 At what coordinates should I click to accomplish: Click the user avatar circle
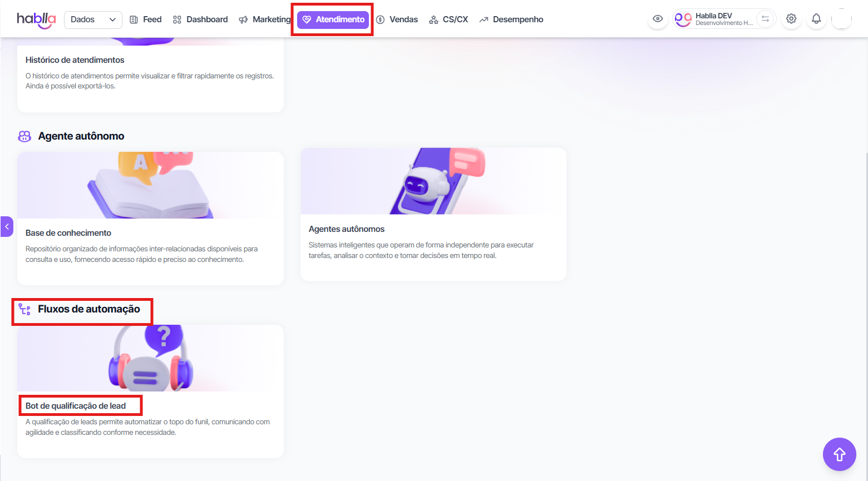pyautogui.click(x=841, y=19)
